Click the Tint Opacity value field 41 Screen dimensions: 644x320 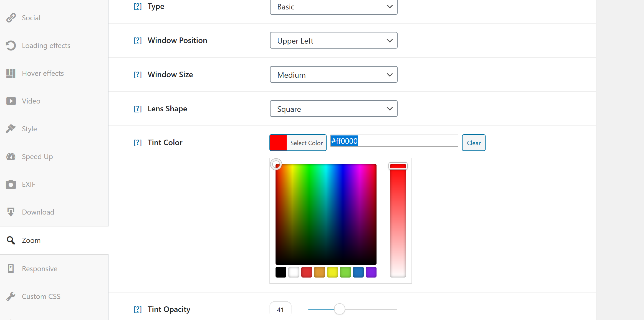(x=280, y=310)
